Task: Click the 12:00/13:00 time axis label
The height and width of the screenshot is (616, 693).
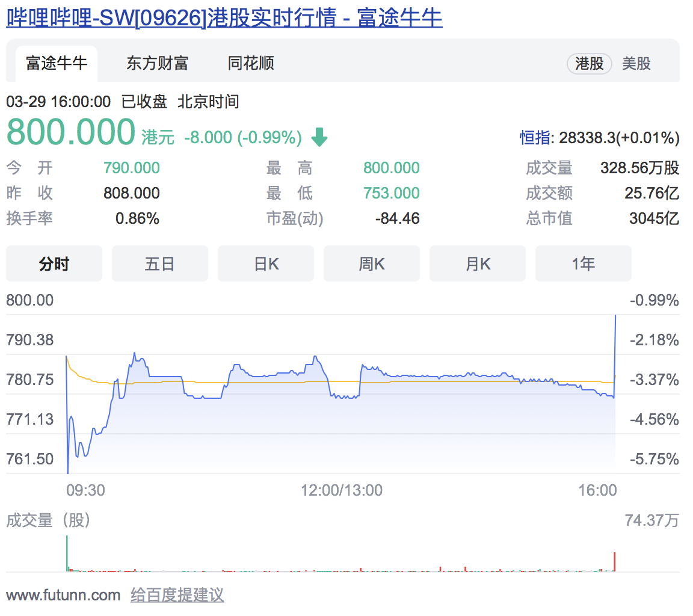Action: [x=342, y=490]
